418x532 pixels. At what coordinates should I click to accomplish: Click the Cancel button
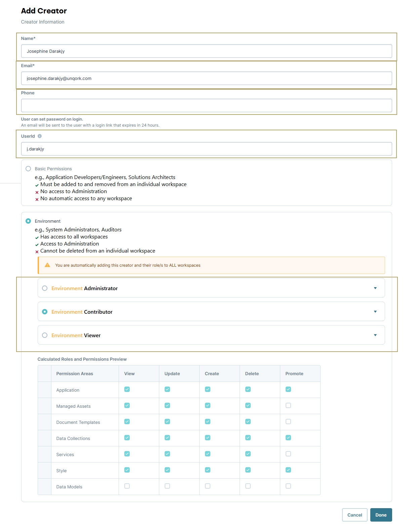pyautogui.click(x=355, y=515)
